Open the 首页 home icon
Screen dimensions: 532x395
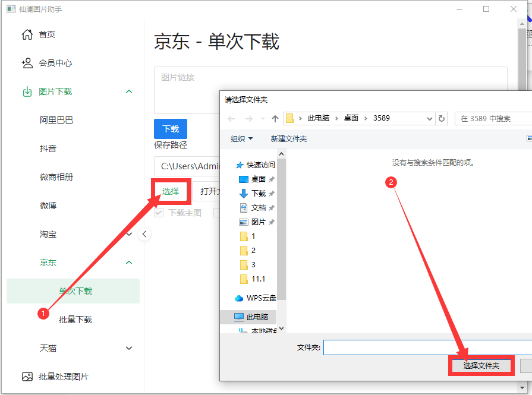pos(27,34)
